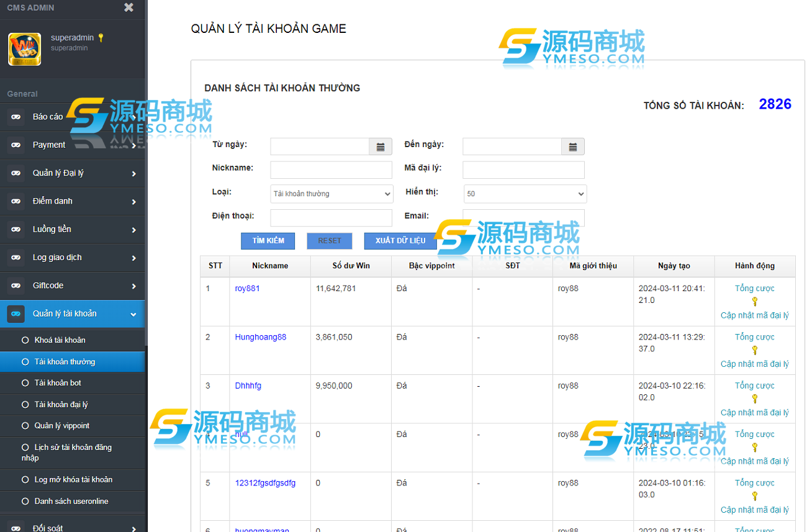The width and height of the screenshot is (807, 532).
Task: Click the key icon beside superadmin
Action: tap(101, 38)
